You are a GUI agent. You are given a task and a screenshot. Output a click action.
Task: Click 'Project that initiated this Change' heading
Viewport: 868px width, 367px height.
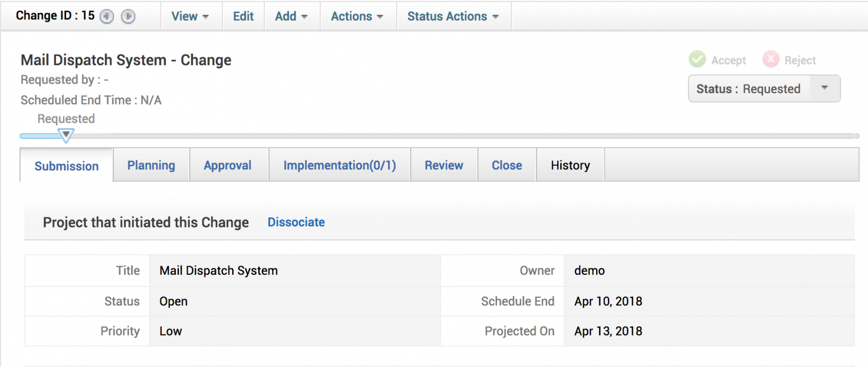pos(146,222)
